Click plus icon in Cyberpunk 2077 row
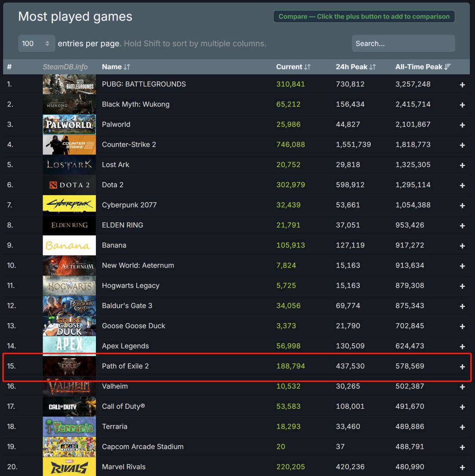The image size is (475, 476). [x=462, y=206]
